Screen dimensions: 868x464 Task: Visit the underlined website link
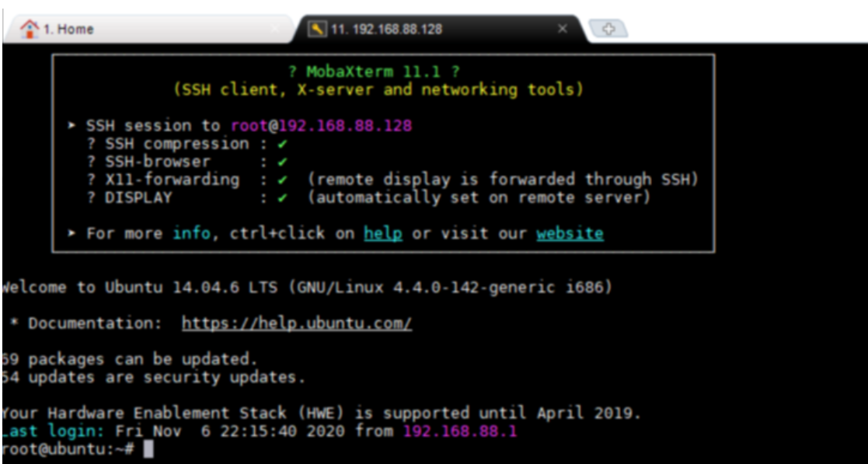pyautogui.click(x=569, y=233)
